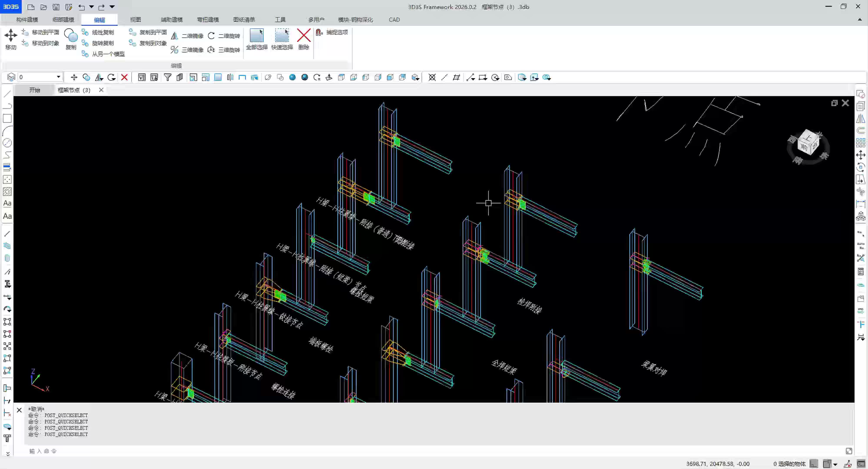This screenshot has width=868, height=469.
Task: Toggle the ortho mode icon in status bar
Action: (x=814, y=464)
